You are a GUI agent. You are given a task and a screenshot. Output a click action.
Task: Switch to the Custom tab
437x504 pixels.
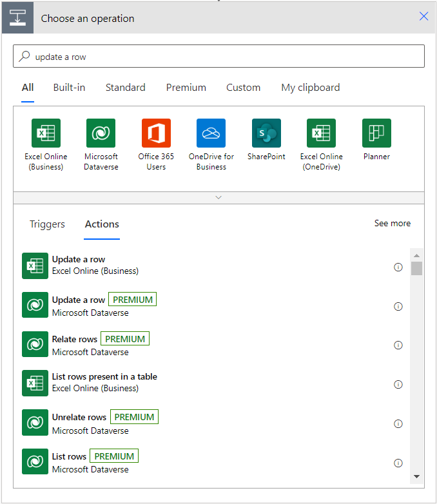244,88
